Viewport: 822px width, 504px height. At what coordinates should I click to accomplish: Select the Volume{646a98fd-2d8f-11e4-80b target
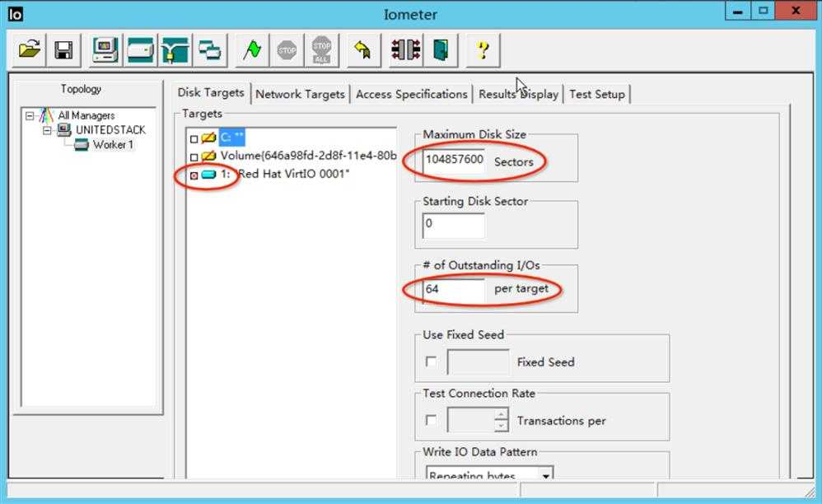click(308, 156)
